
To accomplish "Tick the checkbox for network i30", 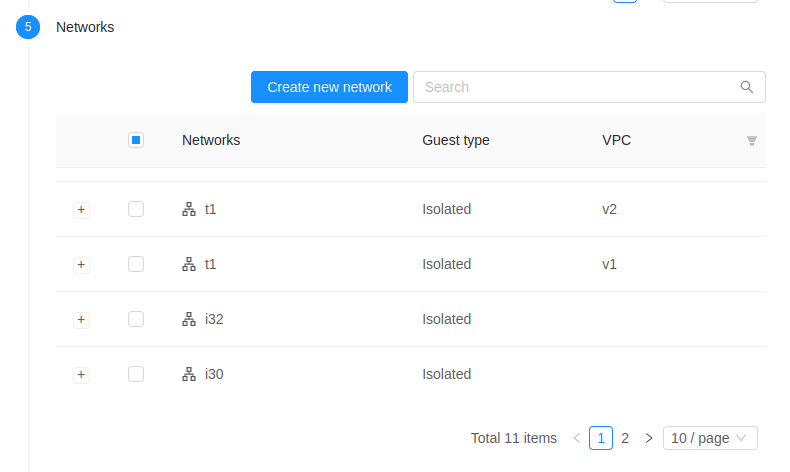I will [136, 374].
